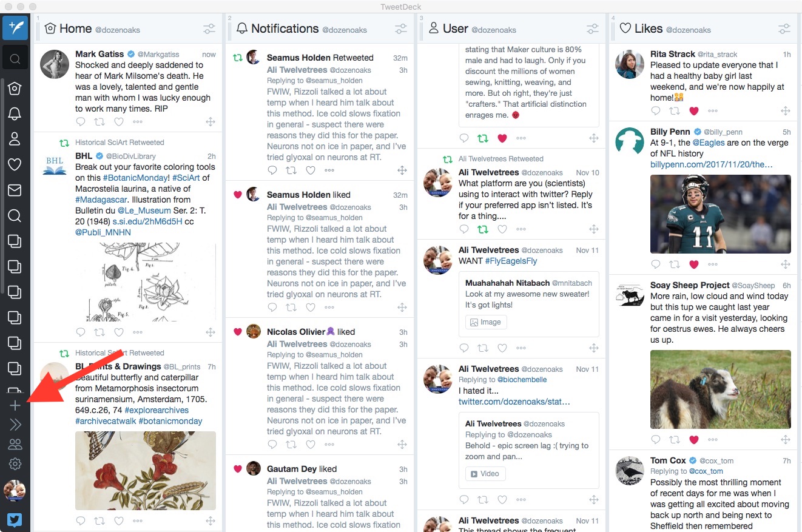Screen dimensions: 802x532
Task: Reply to Mark Gatiss's tweet
Action: tap(81, 122)
